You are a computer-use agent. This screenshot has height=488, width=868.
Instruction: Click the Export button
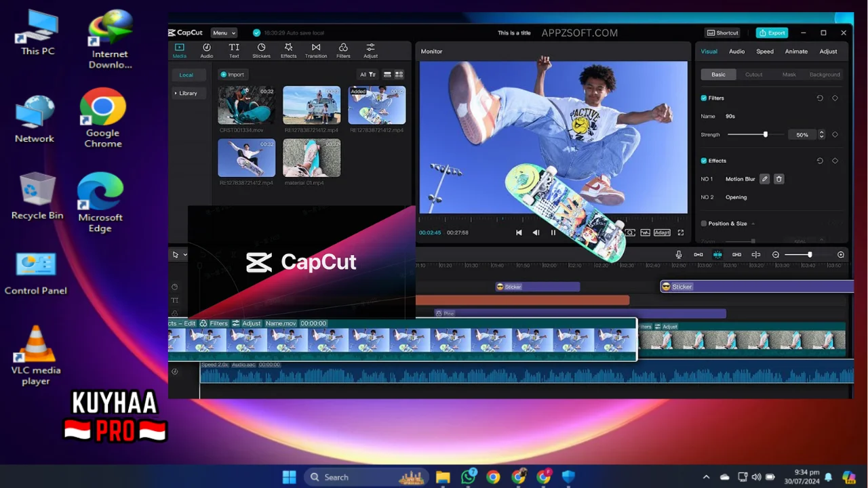point(772,33)
